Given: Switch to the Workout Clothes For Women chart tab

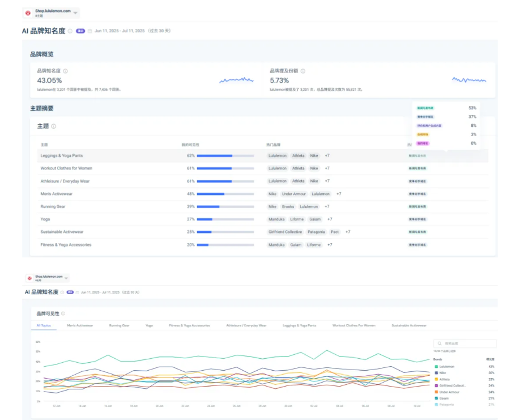Looking at the screenshot, I should tap(354, 325).
